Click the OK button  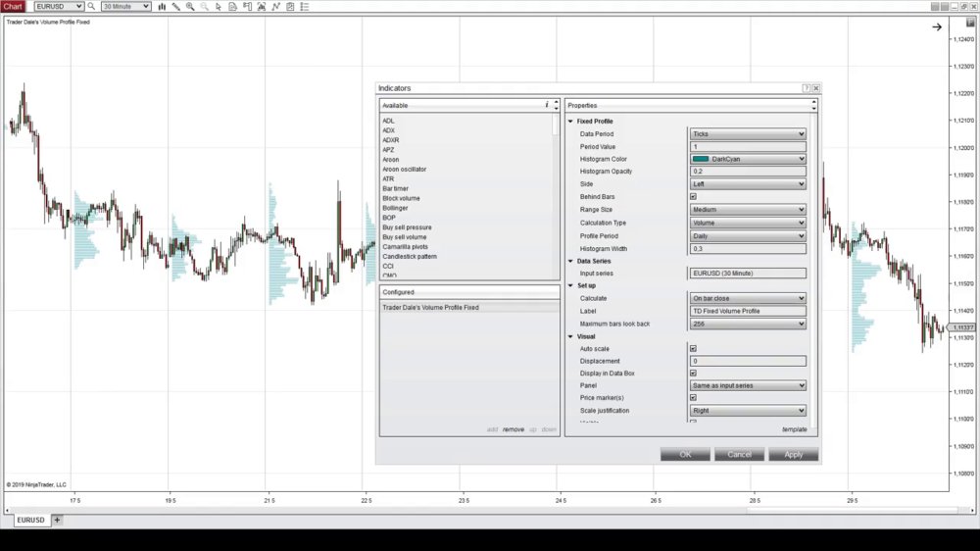[x=685, y=454]
